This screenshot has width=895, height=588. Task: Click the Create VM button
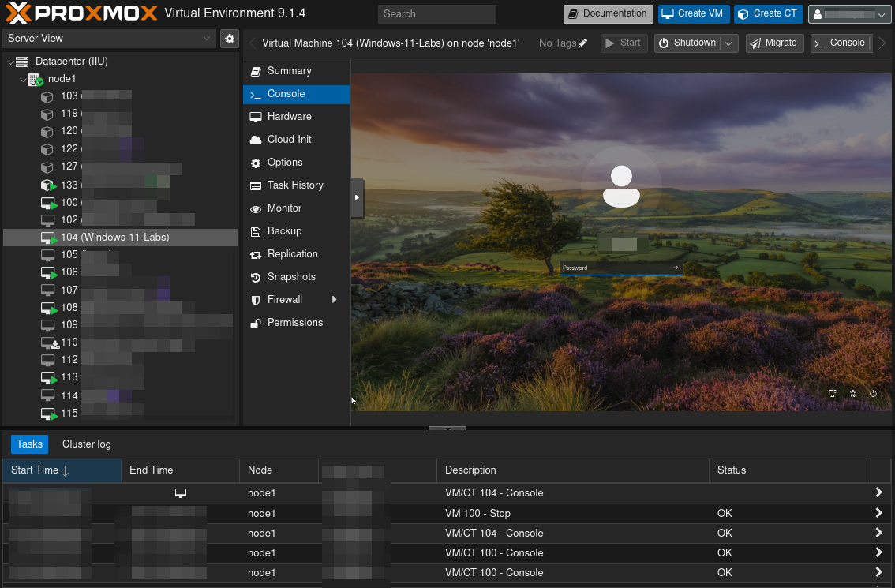point(693,13)
